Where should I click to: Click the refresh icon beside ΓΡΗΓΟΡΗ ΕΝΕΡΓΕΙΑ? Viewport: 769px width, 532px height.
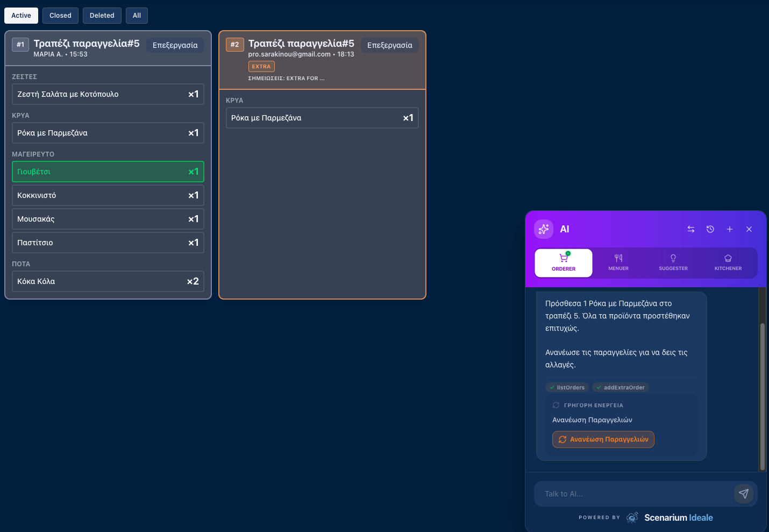tap(556, 405)
